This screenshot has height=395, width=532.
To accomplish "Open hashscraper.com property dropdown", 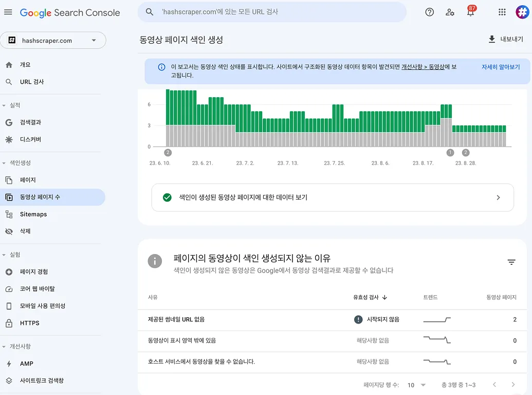I will (x=53, y=41).
